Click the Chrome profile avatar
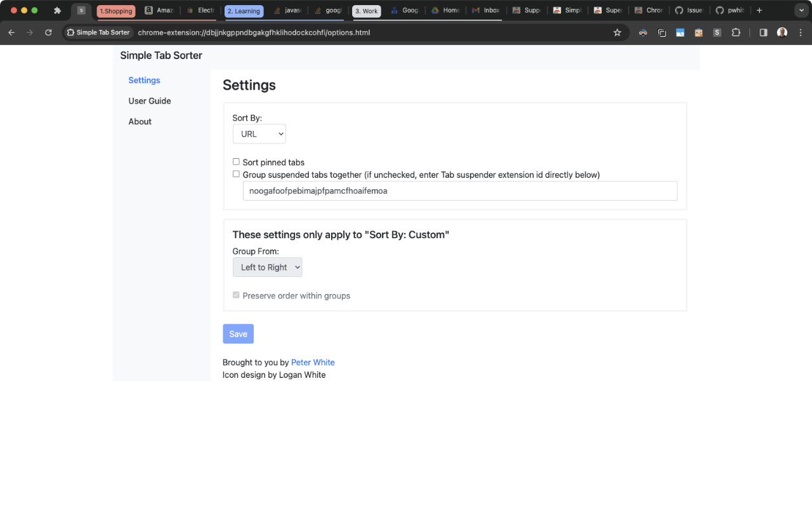The image size is (812, 508). (782, 32)
